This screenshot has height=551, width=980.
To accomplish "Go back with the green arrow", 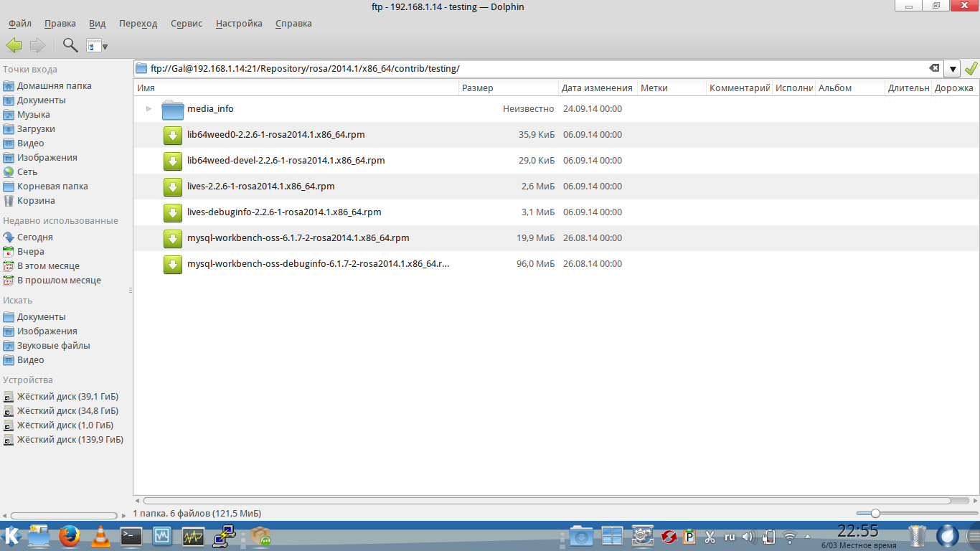I will (x=14, y=45).
